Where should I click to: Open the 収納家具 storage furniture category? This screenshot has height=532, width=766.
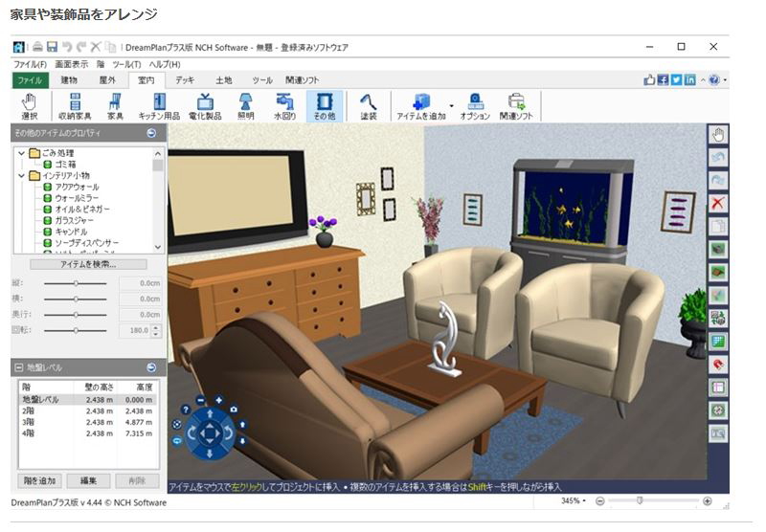click(75, 106)
